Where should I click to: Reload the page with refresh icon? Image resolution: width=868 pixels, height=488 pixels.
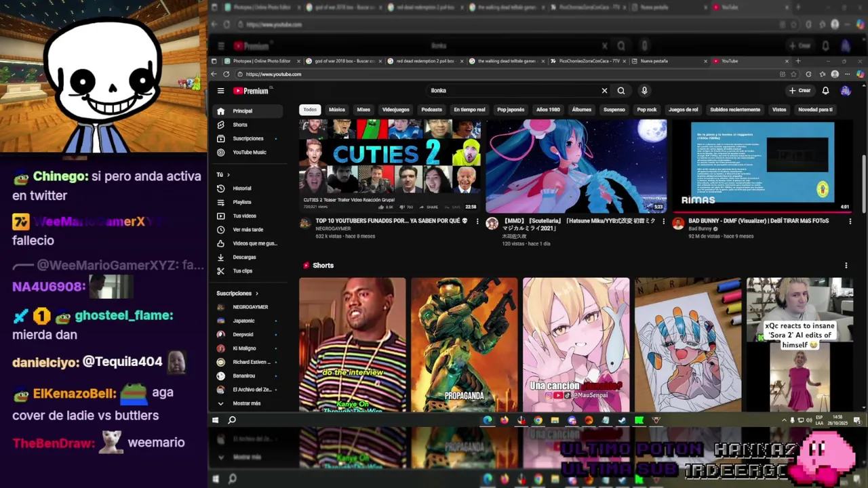[x=227, y=75]
